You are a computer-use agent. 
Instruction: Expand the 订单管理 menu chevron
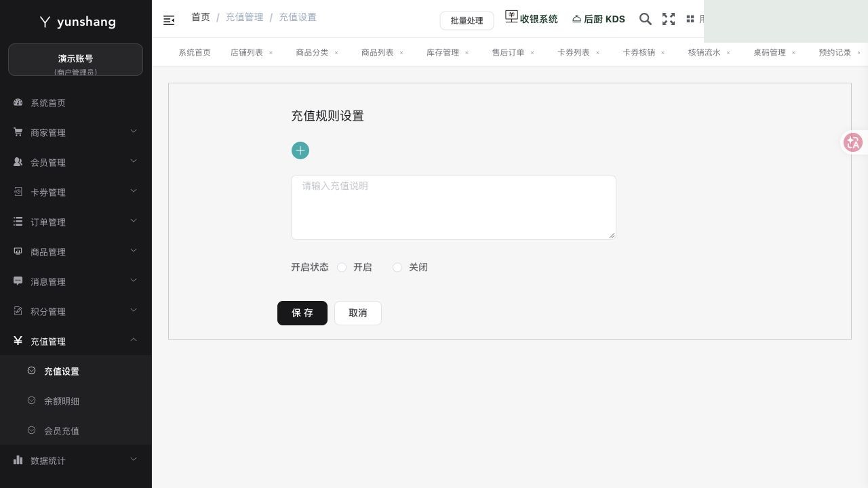(134, 221)
